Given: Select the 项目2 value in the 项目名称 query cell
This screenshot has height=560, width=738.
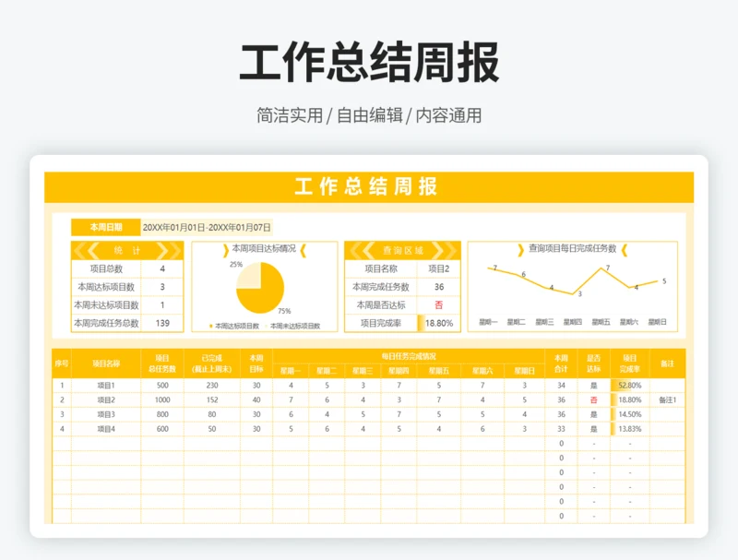Looking at the screenshot, I should [x=437, y=268].
